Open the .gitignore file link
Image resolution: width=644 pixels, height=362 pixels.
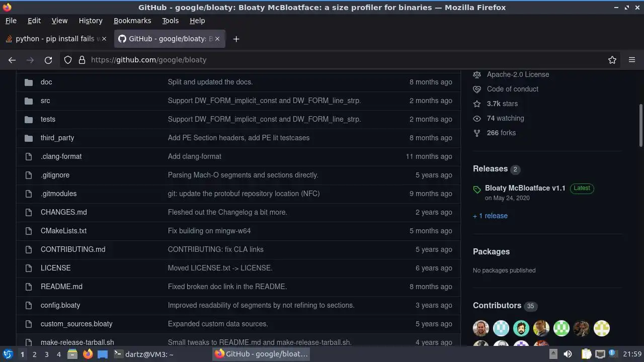coord(55,175)
